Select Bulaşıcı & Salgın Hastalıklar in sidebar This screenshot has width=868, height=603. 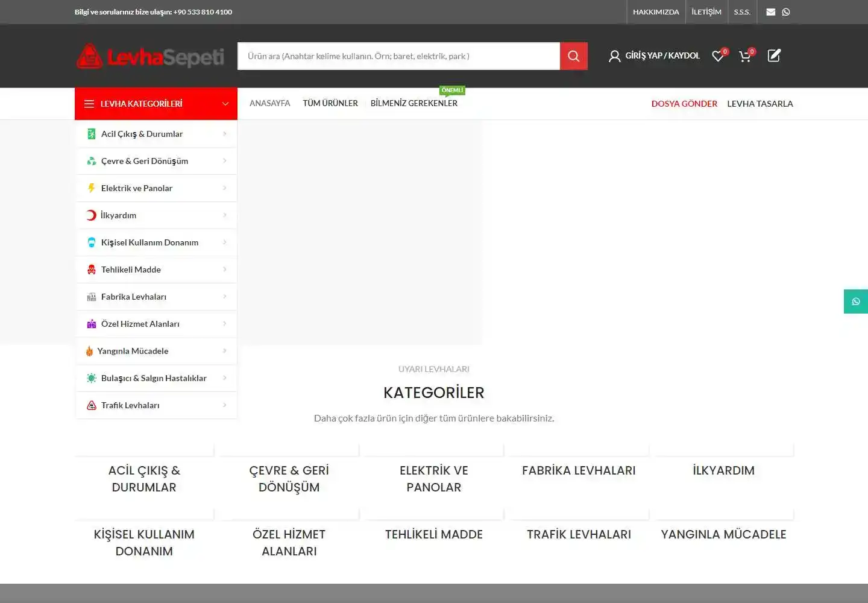pyautogui.click(x=156, y=378)
